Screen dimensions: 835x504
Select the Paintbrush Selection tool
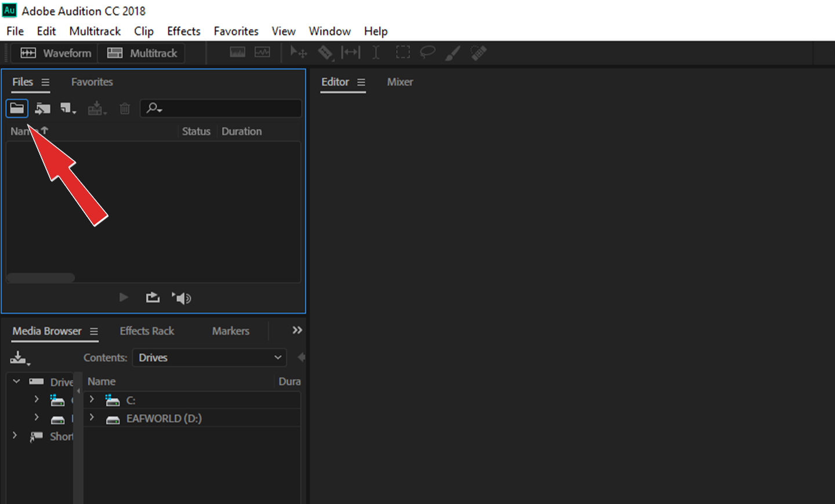point(453,53)
